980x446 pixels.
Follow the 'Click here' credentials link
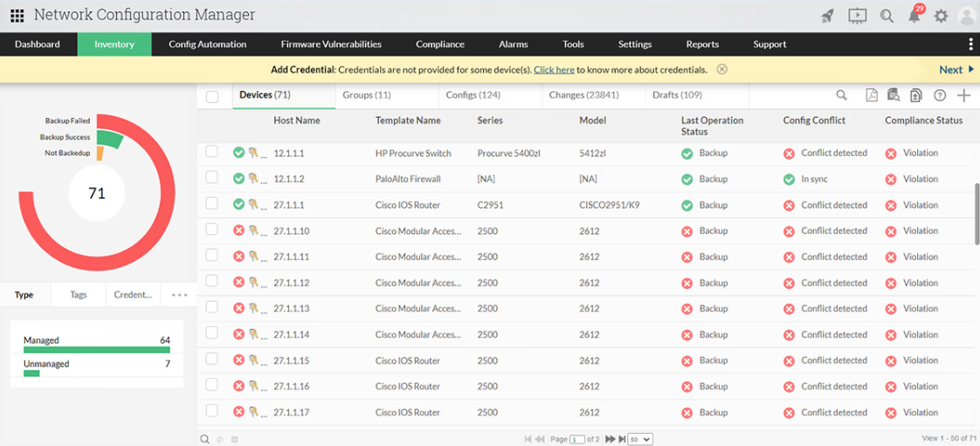(x=554, y=70)
